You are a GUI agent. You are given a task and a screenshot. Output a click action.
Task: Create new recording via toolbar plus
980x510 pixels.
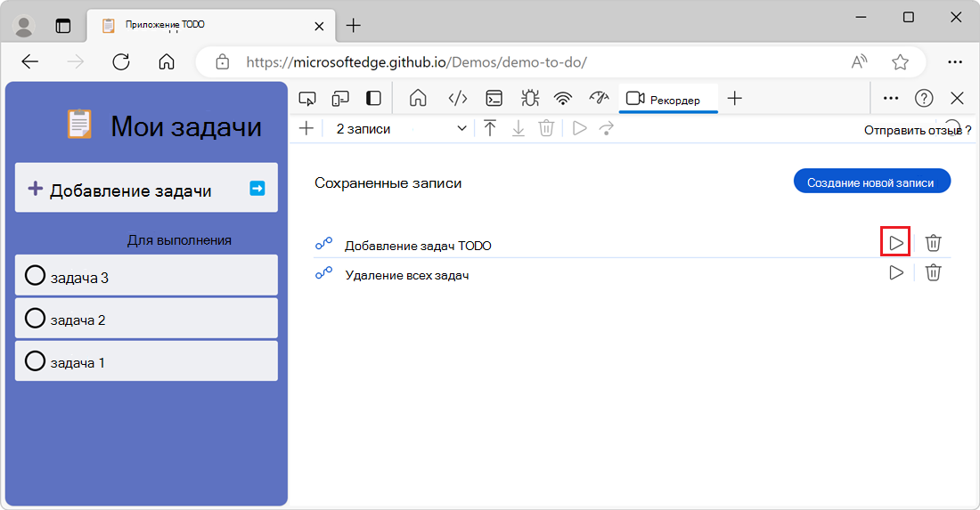(306, 128)
